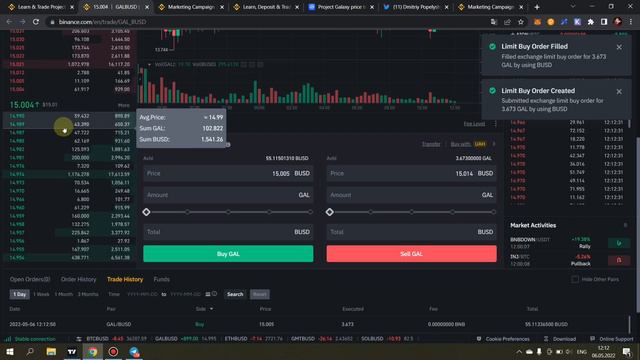This screenshot has height=360, width=640.
Task: Open the Chrome profile avatar
Action: click(x=618, y=22)
